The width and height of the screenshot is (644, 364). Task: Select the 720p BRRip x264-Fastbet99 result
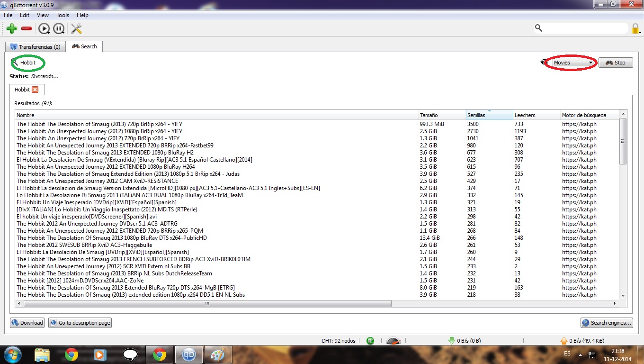[317, 146]
